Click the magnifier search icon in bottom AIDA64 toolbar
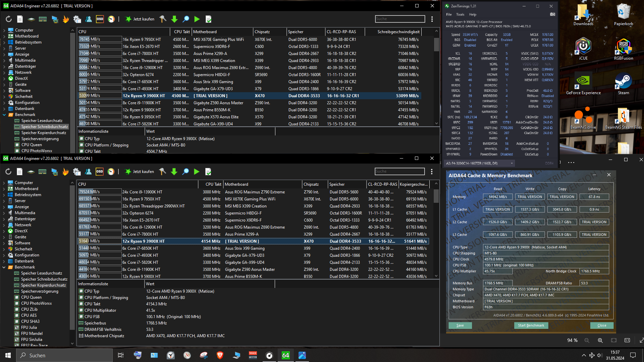This screenshot has height=362, width=644. (185, 172)
